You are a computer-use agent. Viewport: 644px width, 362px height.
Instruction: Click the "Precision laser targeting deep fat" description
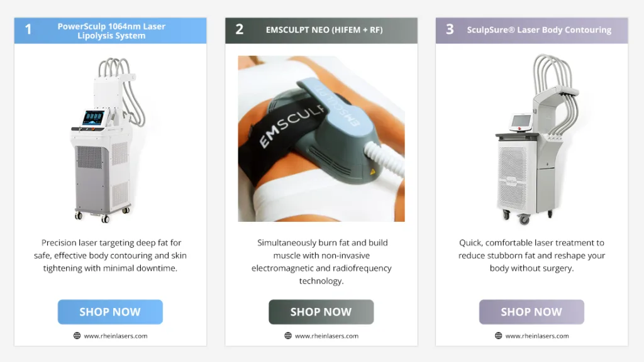click(x=111, y=255)
